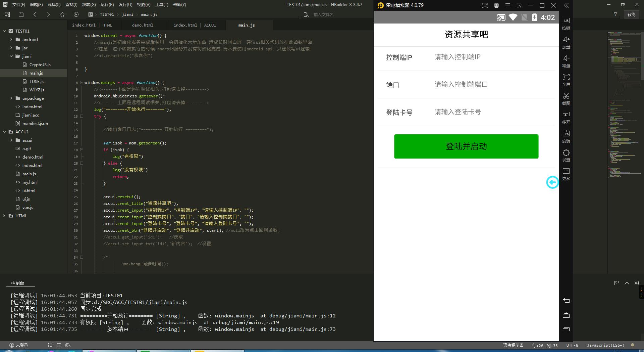Click the star bookmark icon

pos(62,14)
